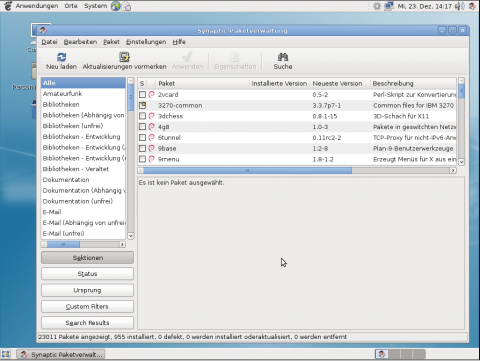Switch workspace in the bottom pager

point(400,354)
